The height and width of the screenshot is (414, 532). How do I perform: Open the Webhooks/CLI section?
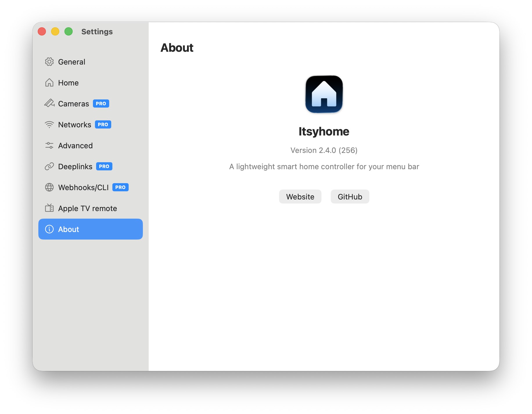click(x=91, y=187)
